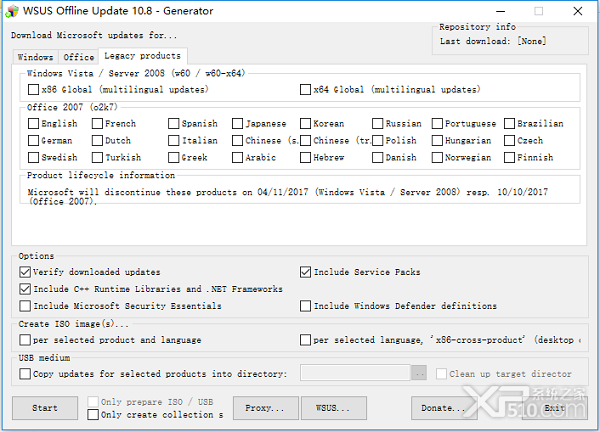Disable Include Service Packs option
The image size is (600, 432).
point(305,272)
